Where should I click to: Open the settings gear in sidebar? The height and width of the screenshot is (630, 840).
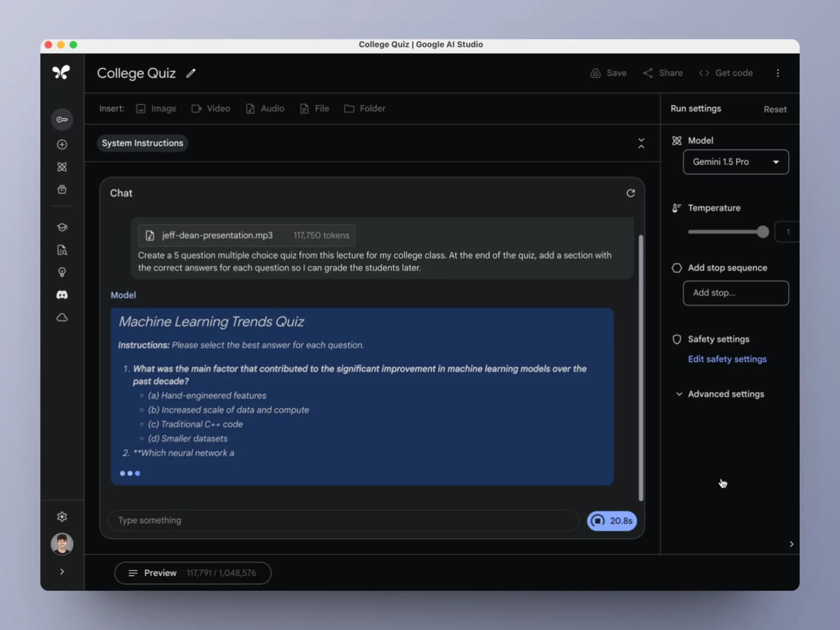pos(62,517)
